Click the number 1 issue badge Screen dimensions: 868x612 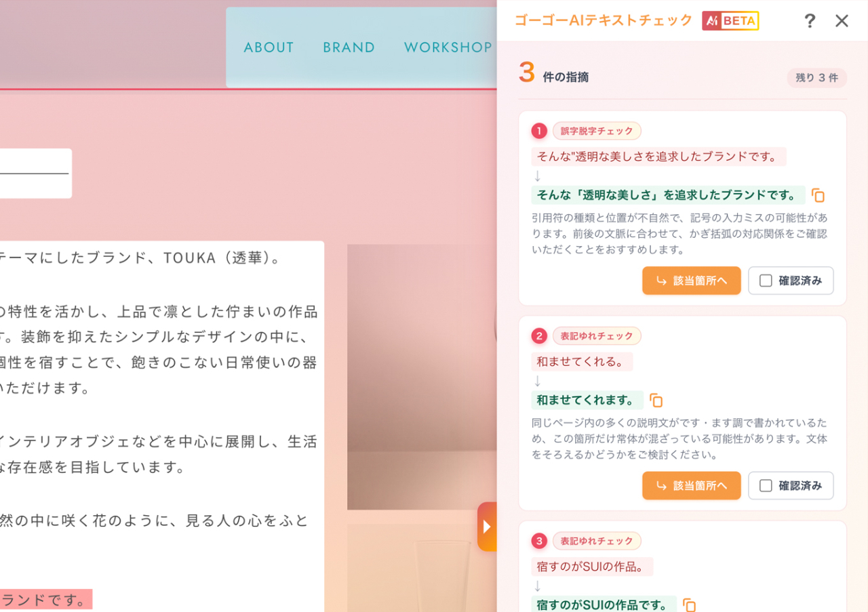point(539,131)
